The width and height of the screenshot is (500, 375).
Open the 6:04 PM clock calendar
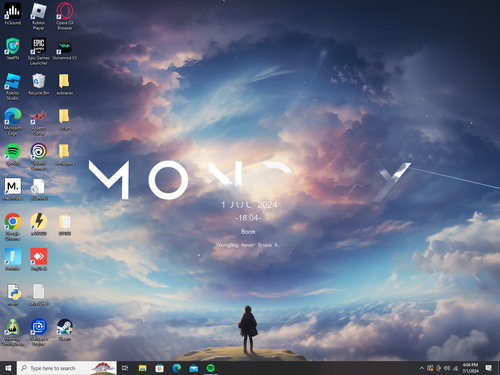pyautogui.click(x=470, y=368)
